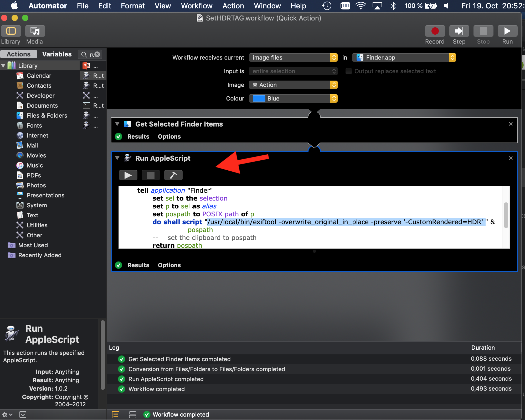Play the AppleScript with the run button
525x420 pixels.
click(128, 175)
